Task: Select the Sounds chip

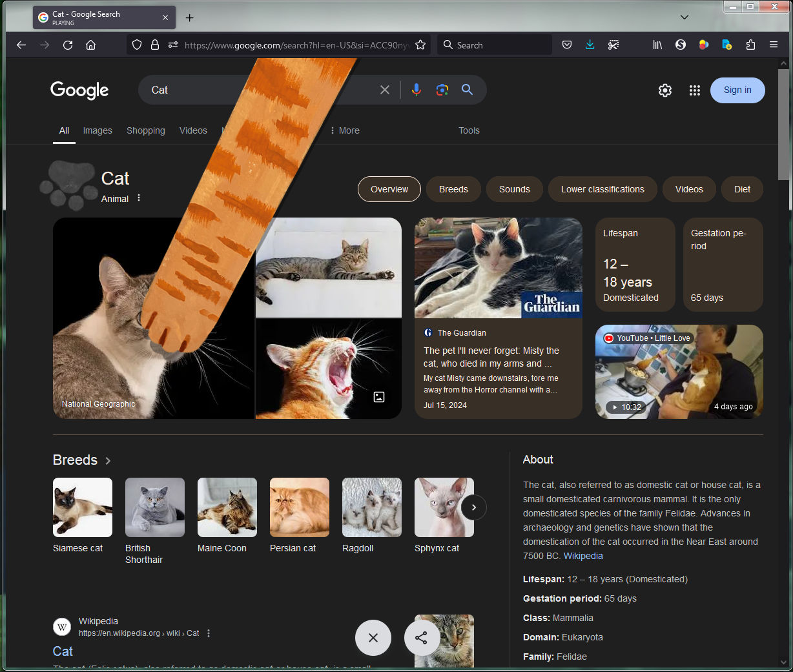Action: coord(515,189)
